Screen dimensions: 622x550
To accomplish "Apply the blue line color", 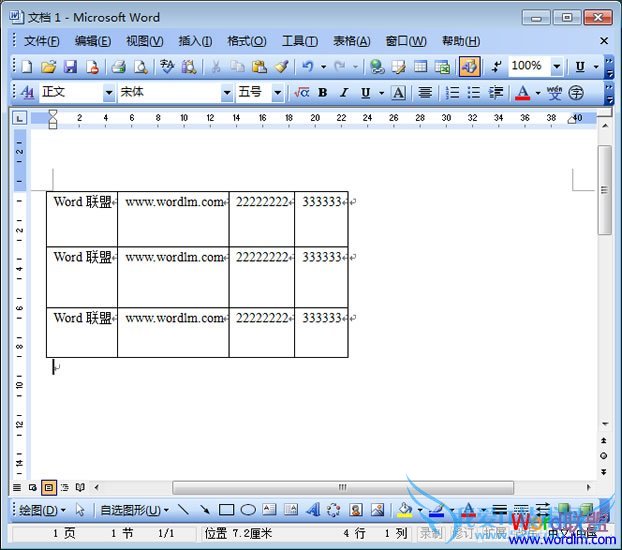I will 437,510.
